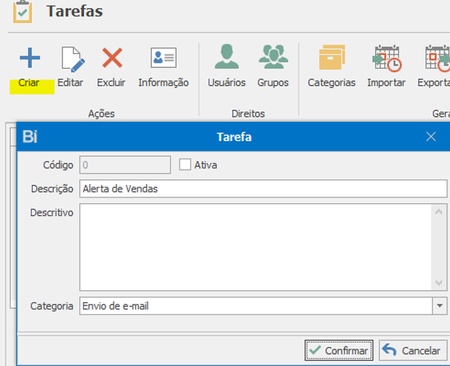Screen dimensions: 450x366
Task: Click the Tarefas page title
Action: [75, 11]
